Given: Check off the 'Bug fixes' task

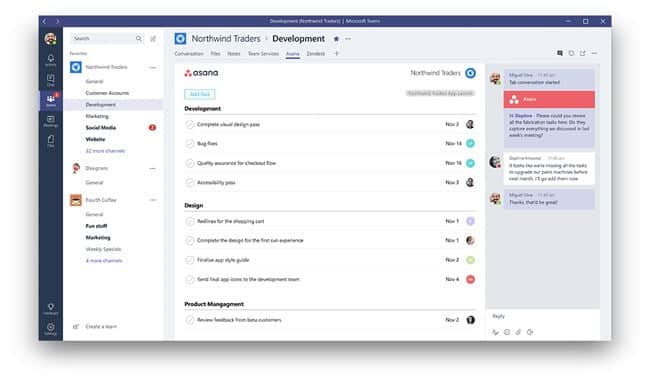Looking at the screenshot, I should click(x=190, y=144).
